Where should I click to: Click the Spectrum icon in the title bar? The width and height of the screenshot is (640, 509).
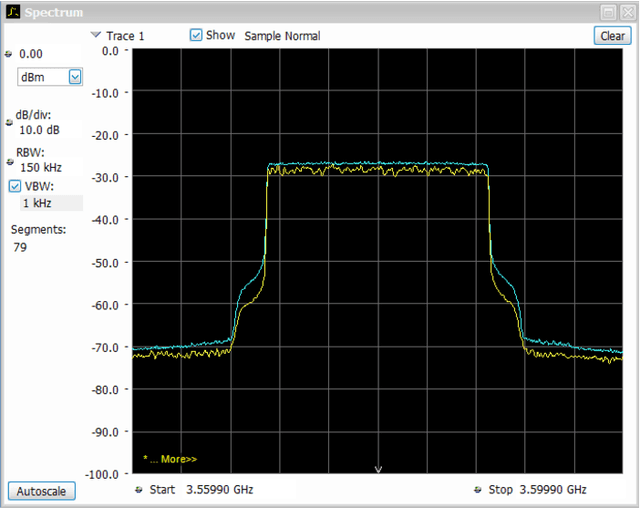point(12,11)
